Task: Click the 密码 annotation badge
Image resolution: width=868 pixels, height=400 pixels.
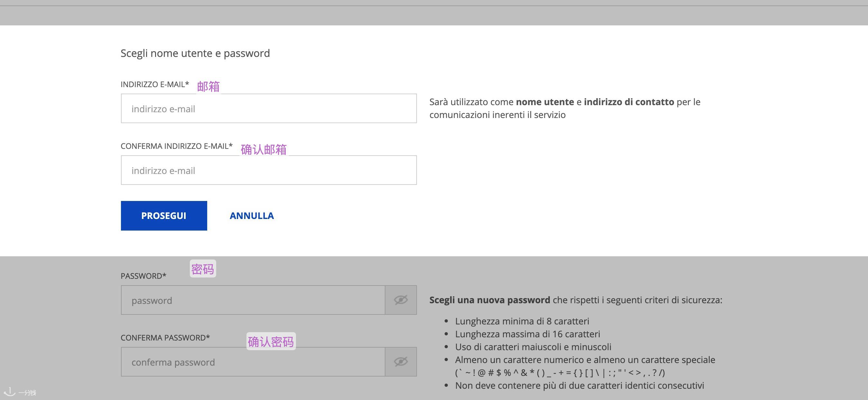Action: click(202, 269)
